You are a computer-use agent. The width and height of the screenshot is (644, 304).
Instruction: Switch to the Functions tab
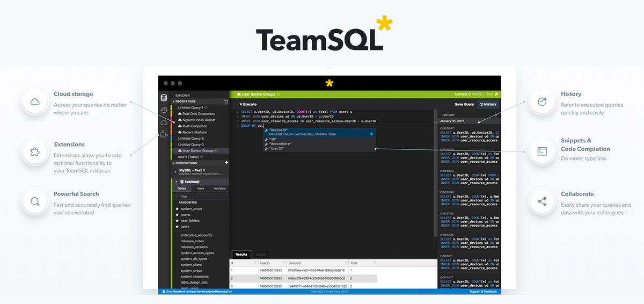pos(219,189)
